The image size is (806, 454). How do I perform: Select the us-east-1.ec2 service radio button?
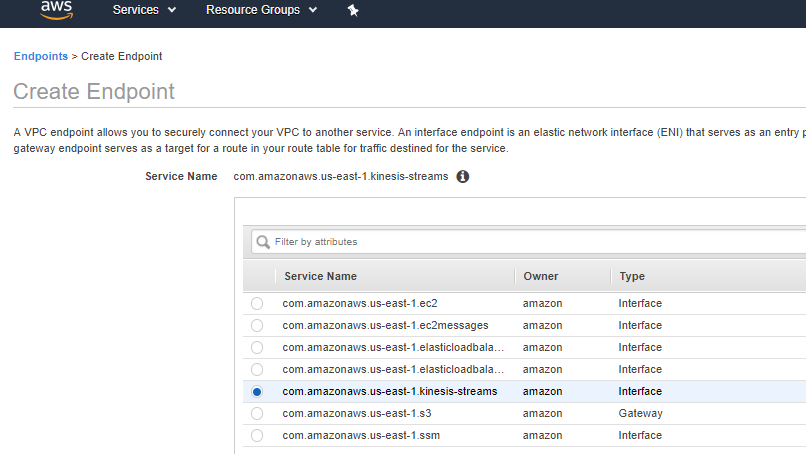coord(257,303)
